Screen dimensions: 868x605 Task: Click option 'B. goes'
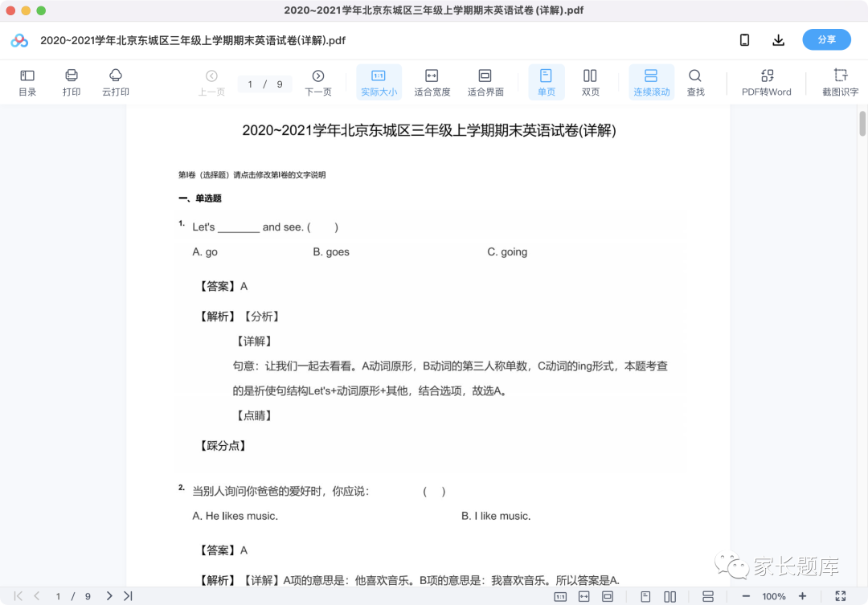coord(331,251)
